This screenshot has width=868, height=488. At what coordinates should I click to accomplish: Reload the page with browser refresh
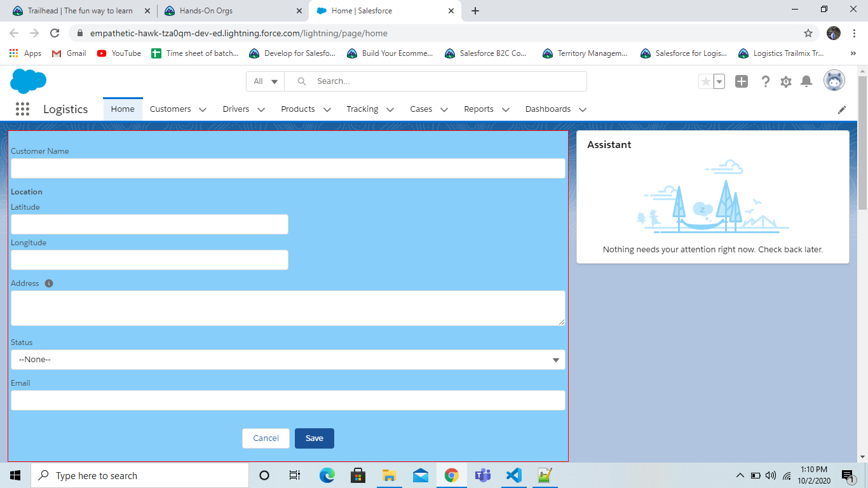(x=55, y=33)
